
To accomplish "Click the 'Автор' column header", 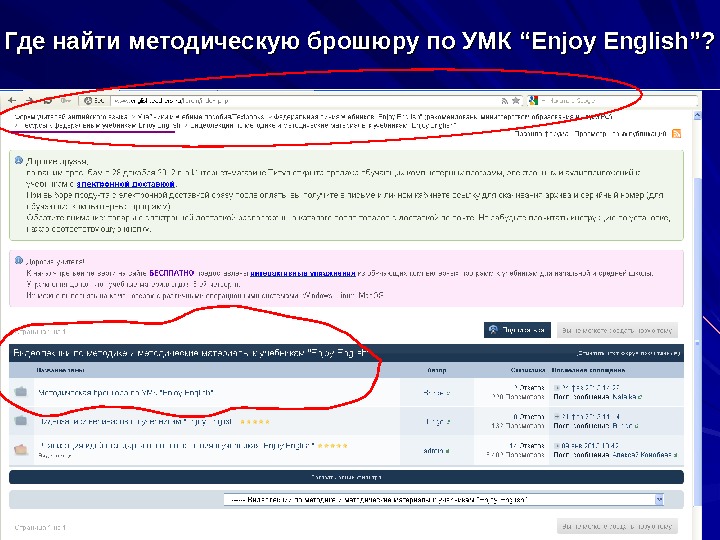I will tap(437, 370).
